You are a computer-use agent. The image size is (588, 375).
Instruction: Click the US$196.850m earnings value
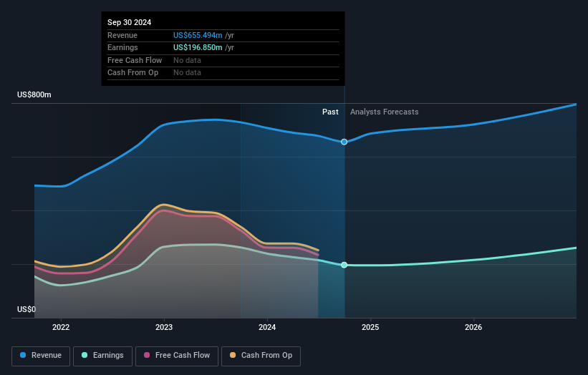pos(198,47)
